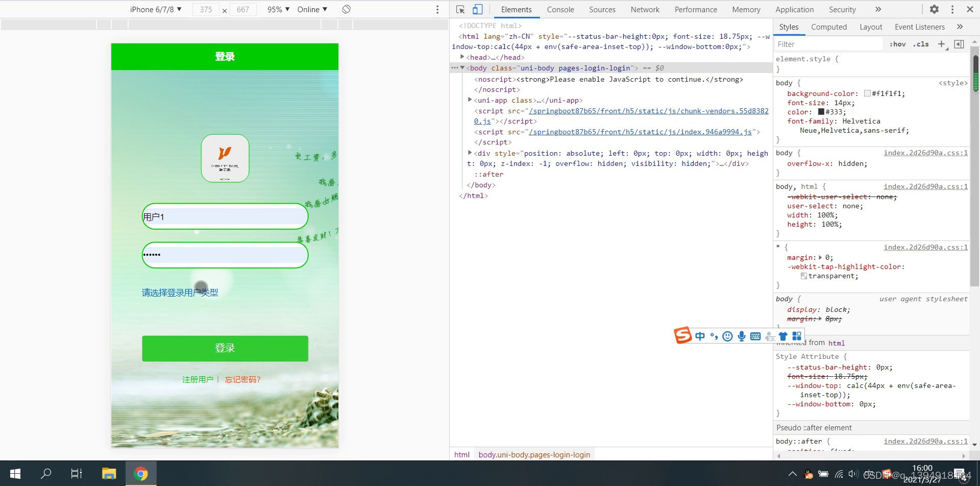Toggle Sogou punctuation mode icon
This screenshot has width=980, height=486.
coord(714,336)
